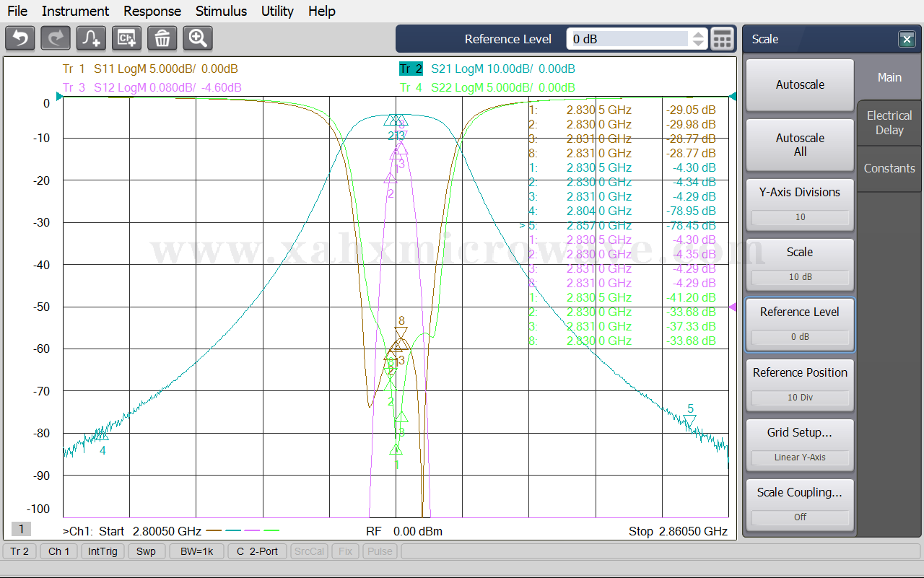This screenshot has width=924, height=578.
Task: Open the Stimulus menu
Action: pos(221,11)
